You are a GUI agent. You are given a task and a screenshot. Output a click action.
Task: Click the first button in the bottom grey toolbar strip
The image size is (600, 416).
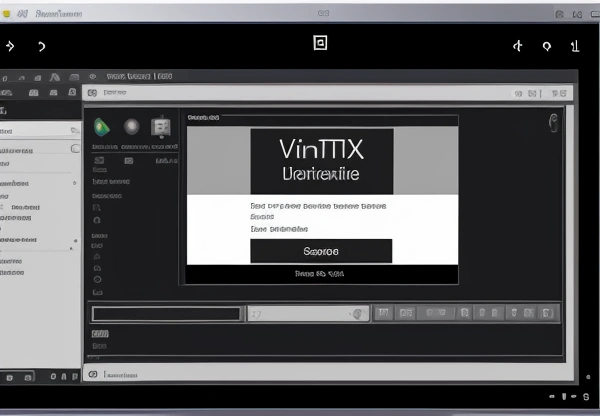click(x=383, y=313)
